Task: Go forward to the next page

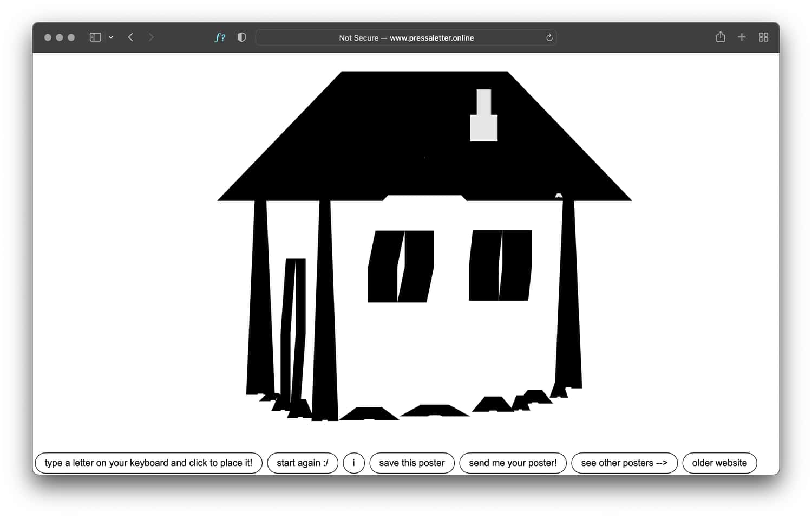Action: point(151,37)
